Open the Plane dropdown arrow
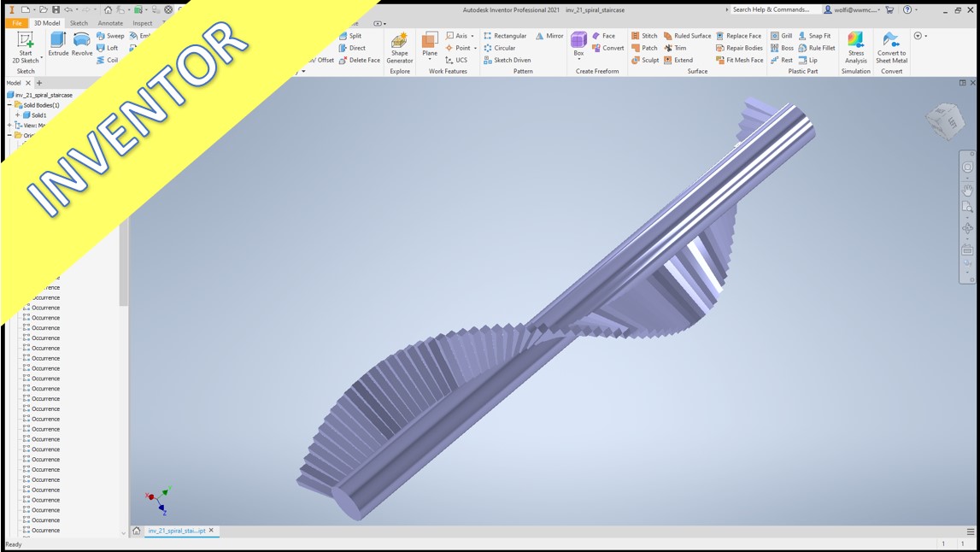 pos(430,60)
